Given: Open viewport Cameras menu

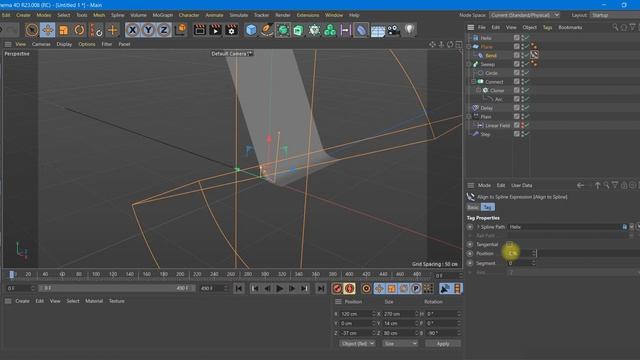Looking at the screenshot, I should 41,44.
